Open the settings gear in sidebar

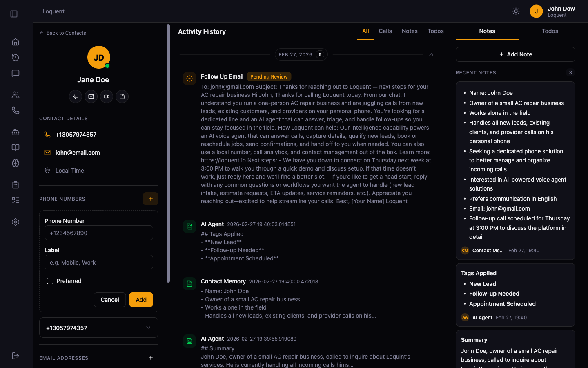tap(16, 222)
